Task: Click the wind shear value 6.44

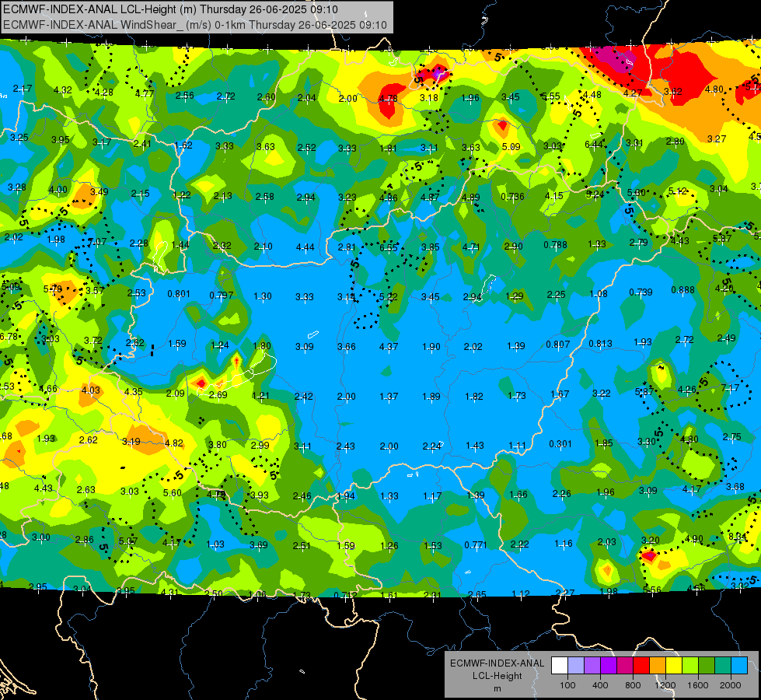Action: 594,144
